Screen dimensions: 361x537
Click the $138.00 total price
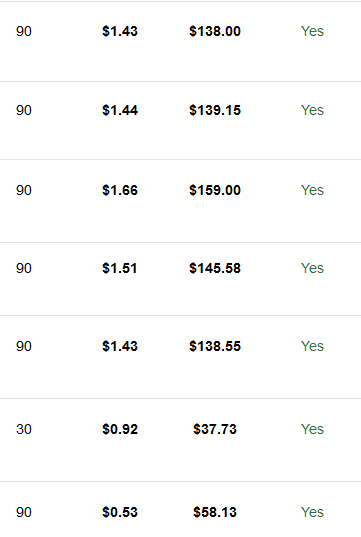215,31
